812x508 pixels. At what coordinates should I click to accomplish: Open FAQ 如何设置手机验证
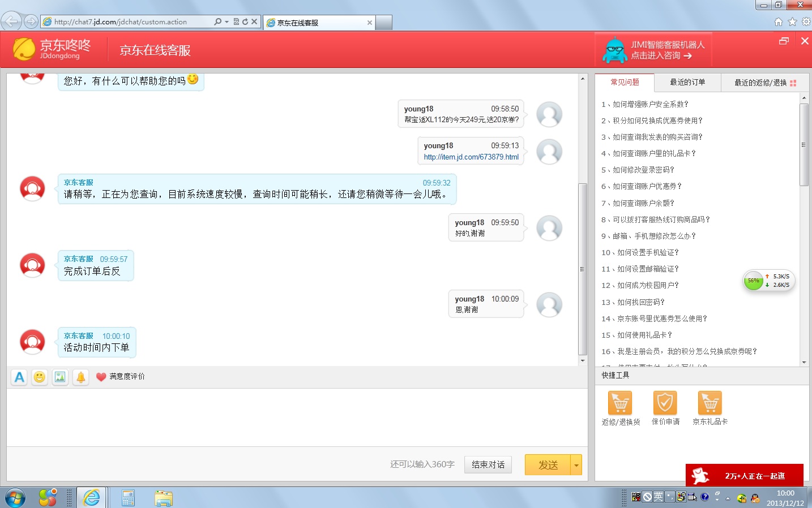point(640,252)
